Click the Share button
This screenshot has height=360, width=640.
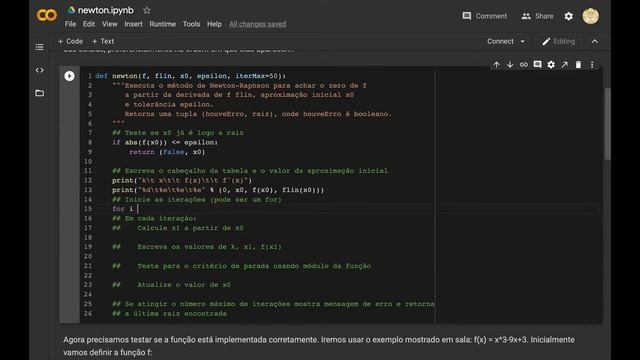click(537, 16)
